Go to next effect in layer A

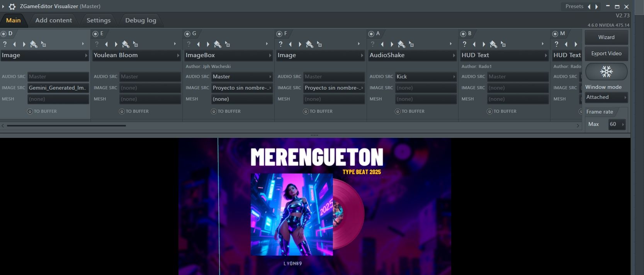[392, 44]
